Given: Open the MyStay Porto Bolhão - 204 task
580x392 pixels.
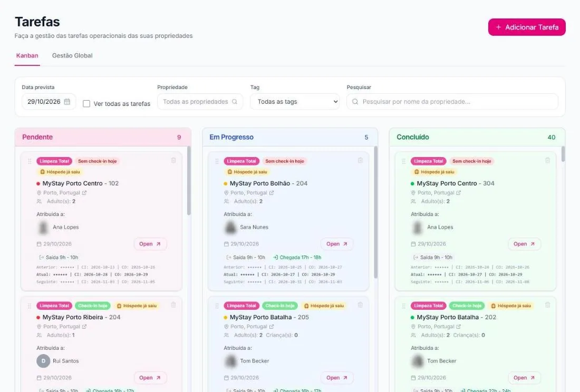Looking at the screenshot, I should 337,244.
